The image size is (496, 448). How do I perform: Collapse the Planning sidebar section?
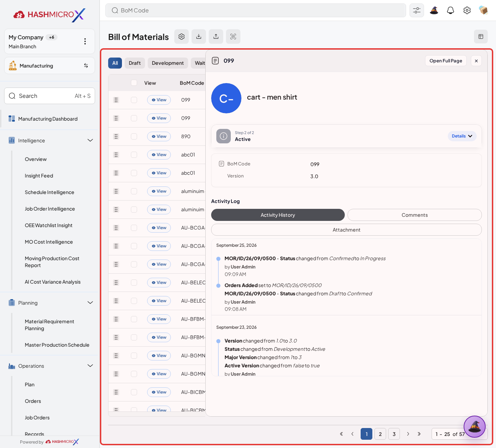click(x=90, y=303)
